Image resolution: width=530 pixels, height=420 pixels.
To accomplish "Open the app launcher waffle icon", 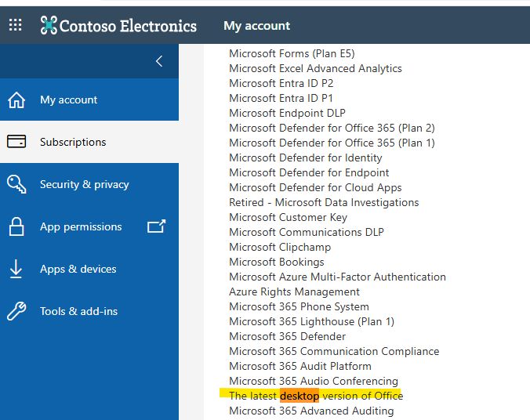I will pyautogui.click(x=16, y=26).
